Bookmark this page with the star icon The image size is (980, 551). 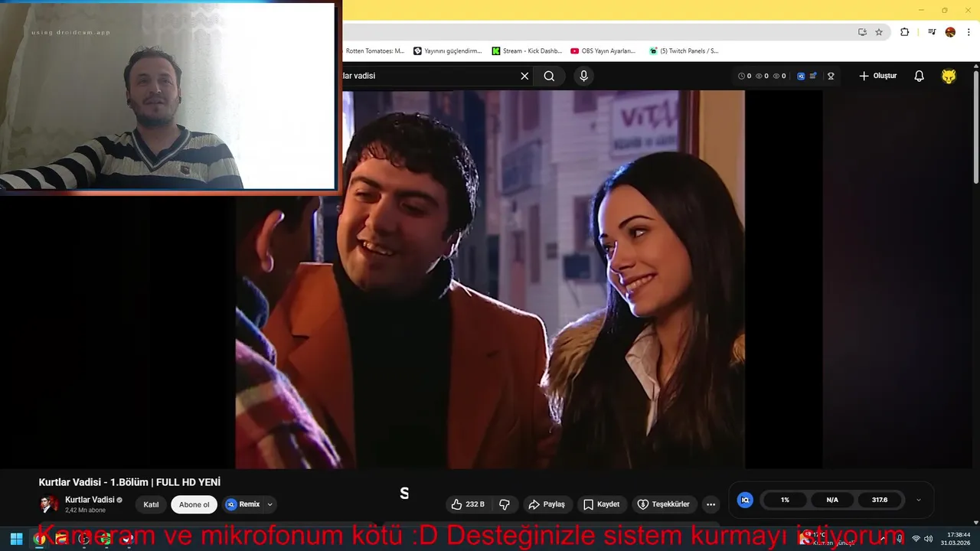[879, 32]
